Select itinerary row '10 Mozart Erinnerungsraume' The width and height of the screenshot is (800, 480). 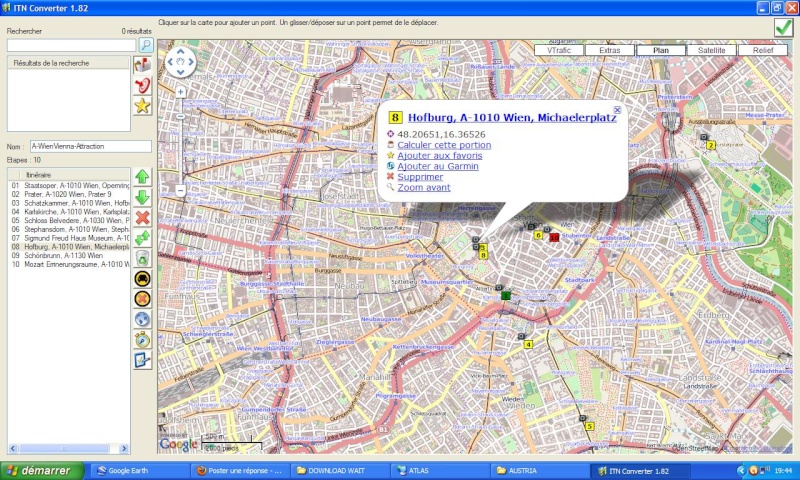pos(69,264)
